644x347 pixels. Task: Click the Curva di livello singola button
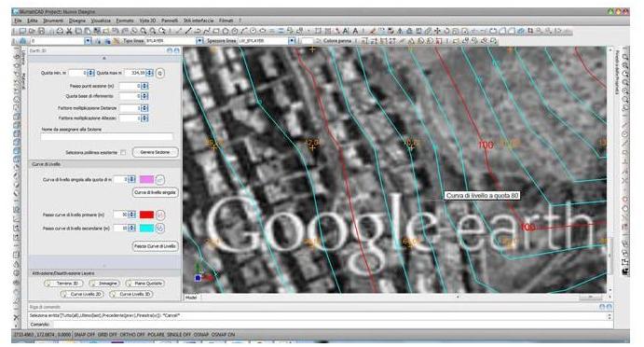point(156,192)
